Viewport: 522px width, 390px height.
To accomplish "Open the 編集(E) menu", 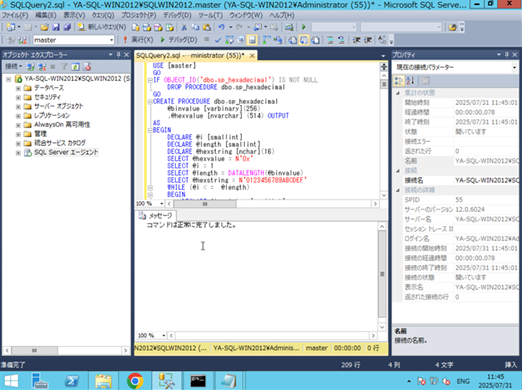I will point(46,15).
